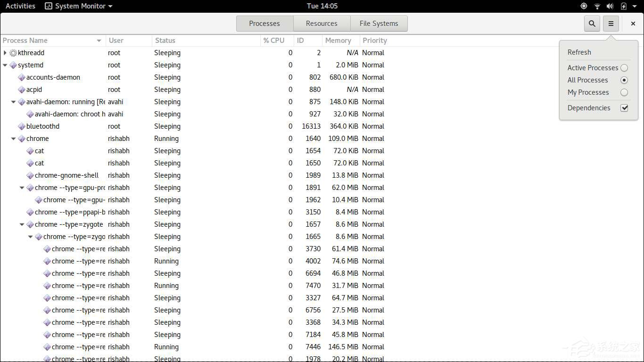
Task: Select the My Processes radio button
Action: pyautogui.click(x=624, y=92)
